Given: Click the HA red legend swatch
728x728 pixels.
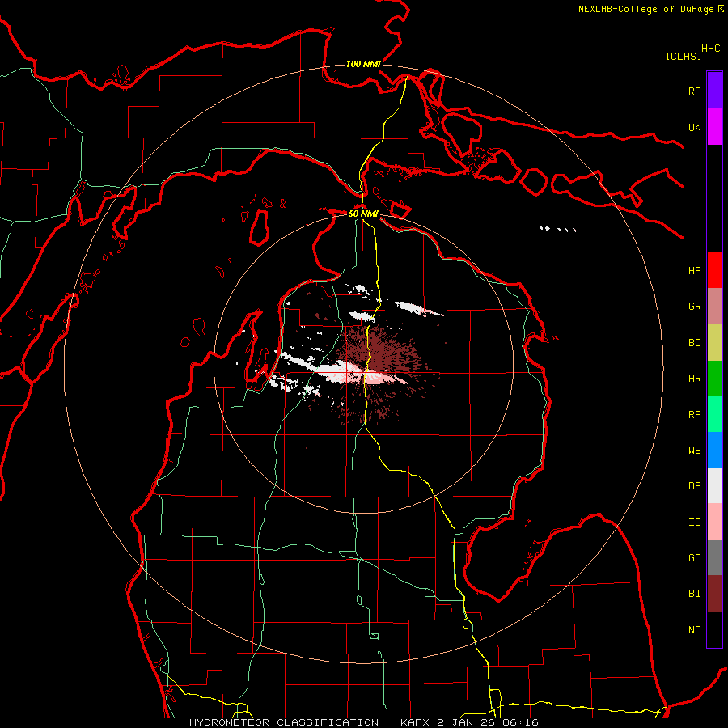Looking at the screenshot, I should click(x=714, y=270).
